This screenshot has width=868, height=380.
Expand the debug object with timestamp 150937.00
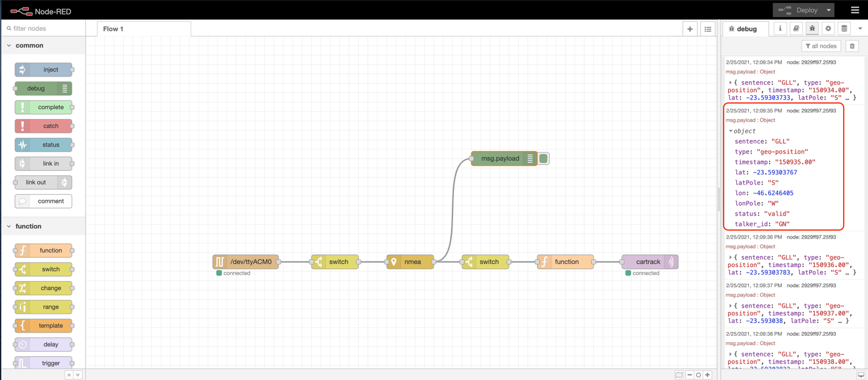pyautogui.click(x=730, y=306)
